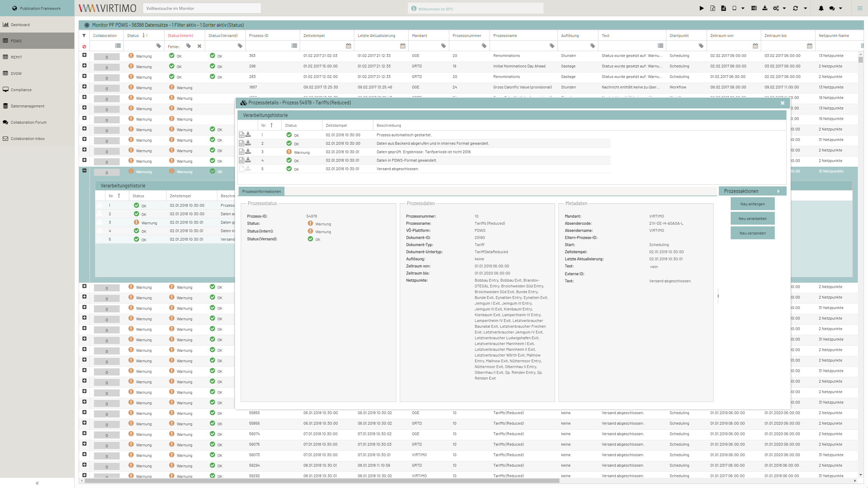Expand row with Prozess-ID 1897
The width and height of the screenshot is (868, 488).
(x=84, y=87)
